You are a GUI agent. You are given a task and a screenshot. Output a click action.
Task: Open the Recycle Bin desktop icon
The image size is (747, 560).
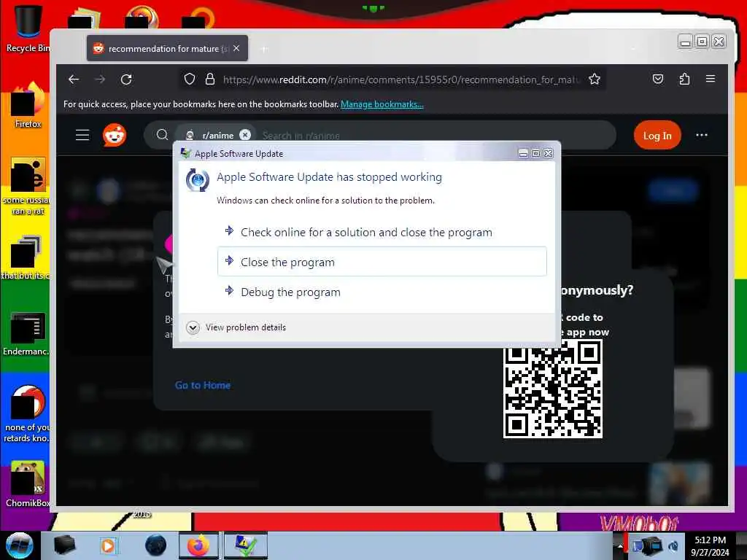pos(27,27)
